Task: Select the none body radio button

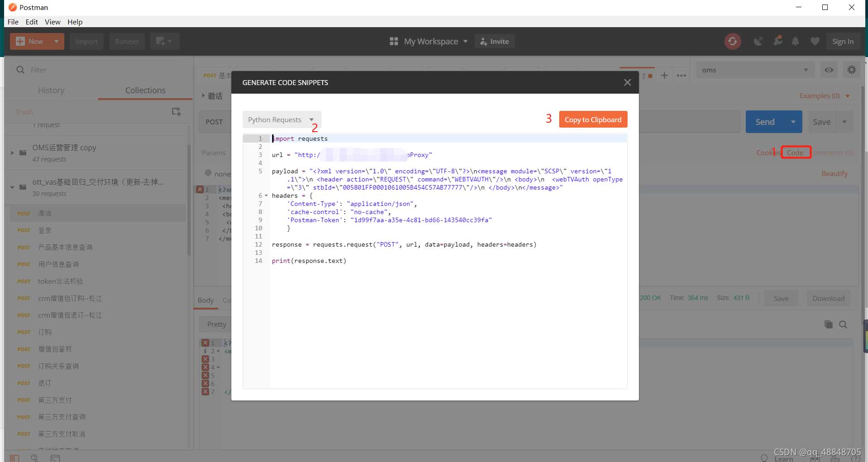Action: point(208,173)
